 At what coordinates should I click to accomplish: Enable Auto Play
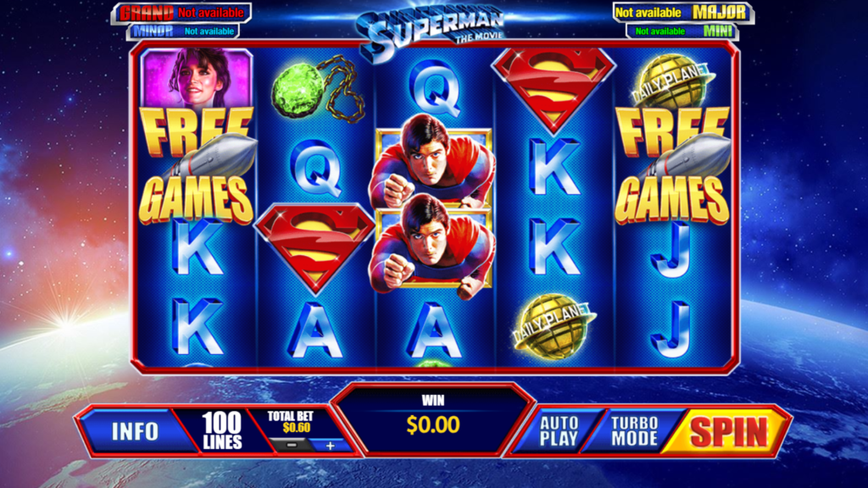pos(559,431)
